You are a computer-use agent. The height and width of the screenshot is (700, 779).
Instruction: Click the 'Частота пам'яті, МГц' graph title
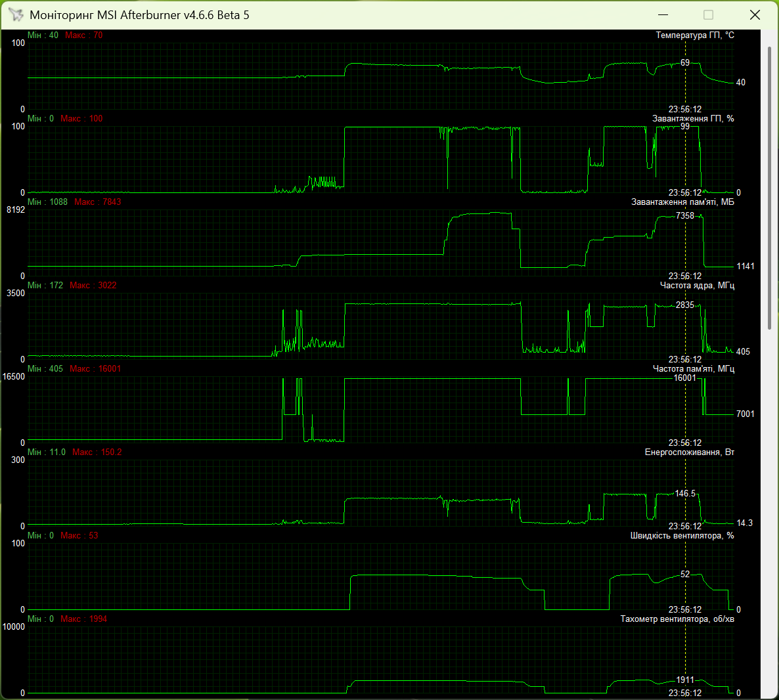[693, 369]
